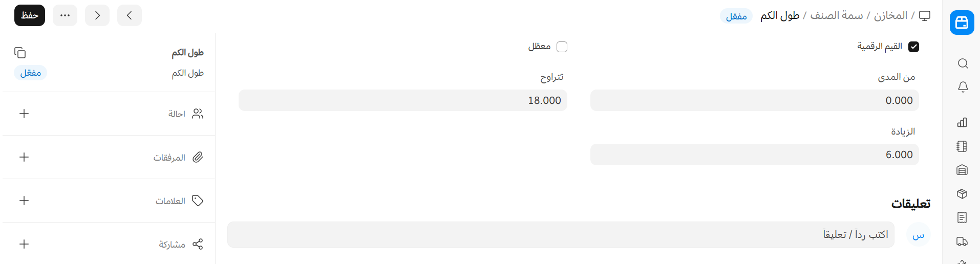Enable the معطل checkbox
The height and width of the screenshot is (264, 980).
(x=562, y=47)
